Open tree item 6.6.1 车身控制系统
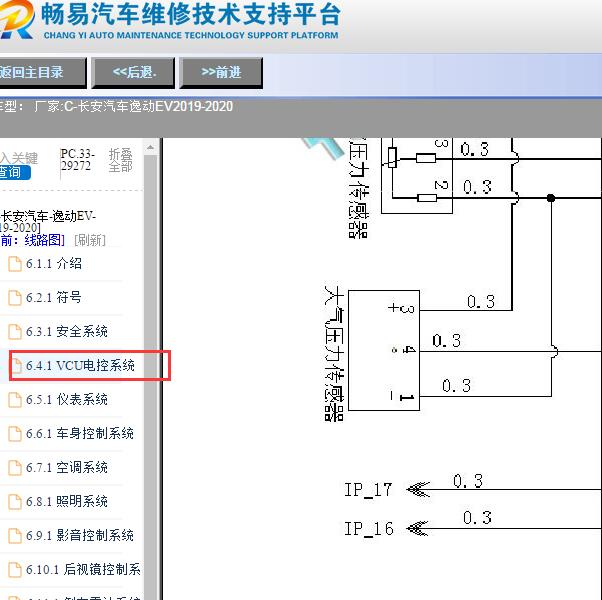 [x=80, y=433]
